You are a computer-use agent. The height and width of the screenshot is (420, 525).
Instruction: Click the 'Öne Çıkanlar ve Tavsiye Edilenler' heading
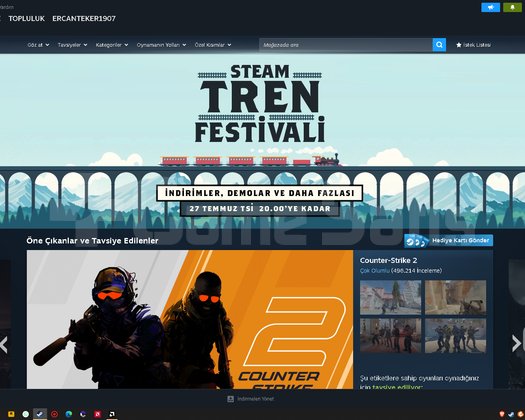pos(92,240)
